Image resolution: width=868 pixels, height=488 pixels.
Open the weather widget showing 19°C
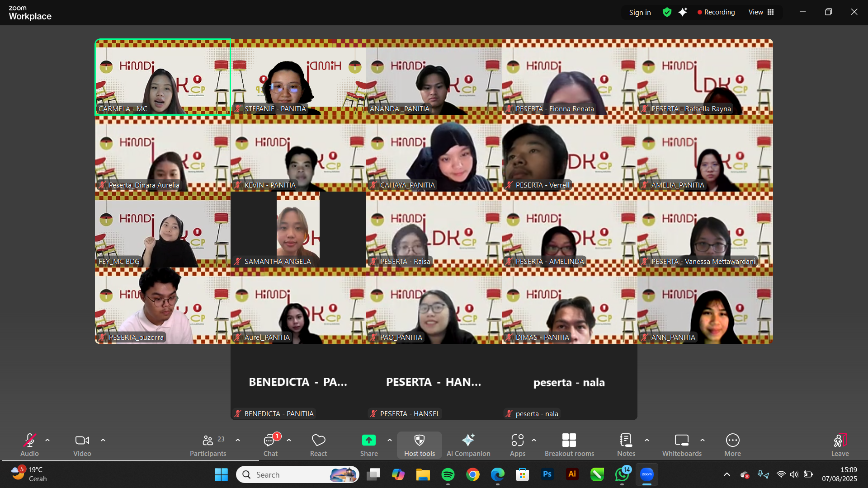point(29,474)
